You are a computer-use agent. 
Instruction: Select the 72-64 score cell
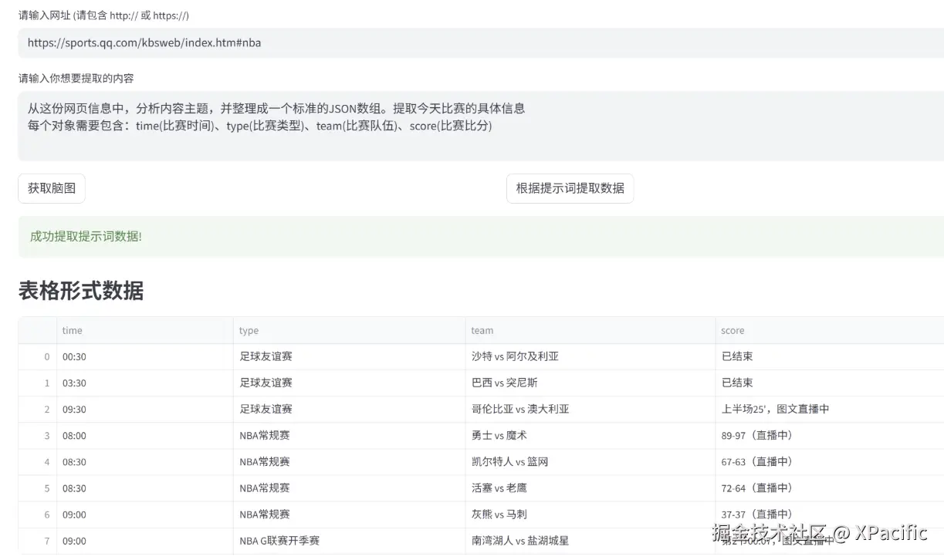(830, 487)
